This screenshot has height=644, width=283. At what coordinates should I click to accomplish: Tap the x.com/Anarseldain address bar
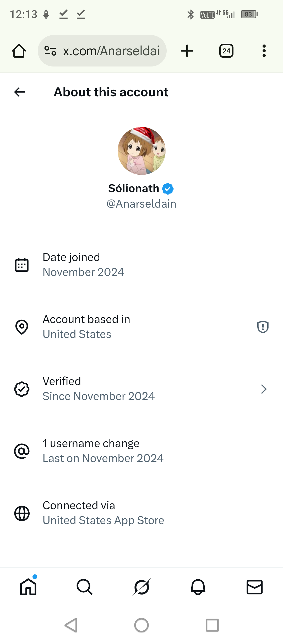(x=111, y=51)
